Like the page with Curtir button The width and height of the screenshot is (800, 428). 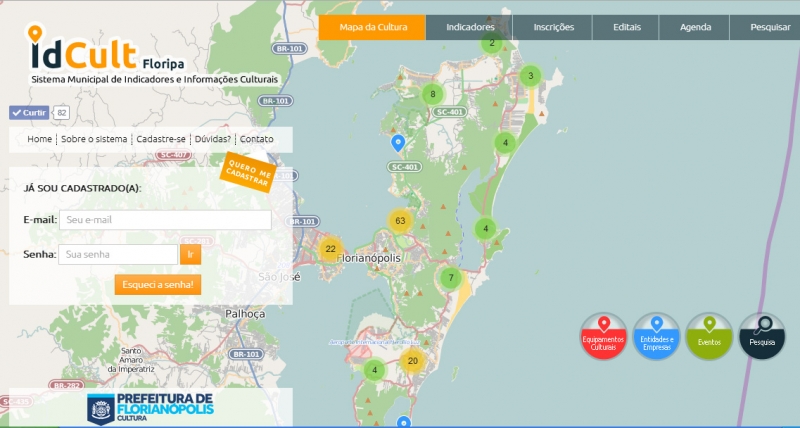click(29, 113)
